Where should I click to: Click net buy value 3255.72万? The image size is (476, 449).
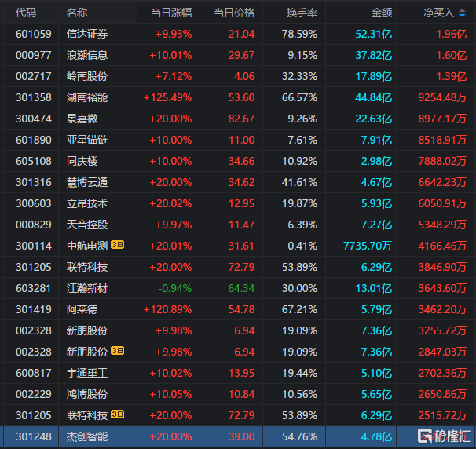point(442,330)
